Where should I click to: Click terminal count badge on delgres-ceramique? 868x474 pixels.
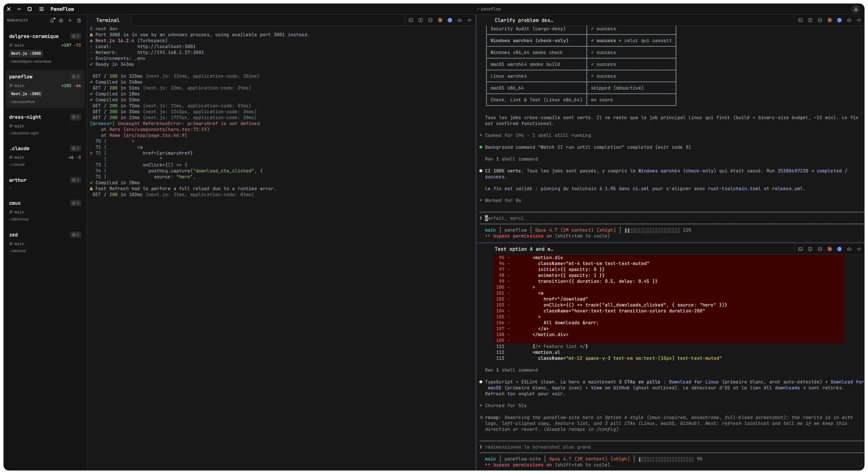click(76, 36)
